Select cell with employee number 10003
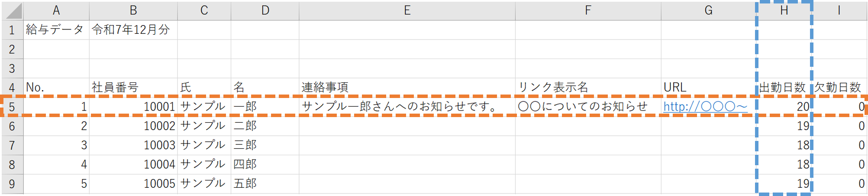This screenshot has height=196, width=868. [133, 145]
